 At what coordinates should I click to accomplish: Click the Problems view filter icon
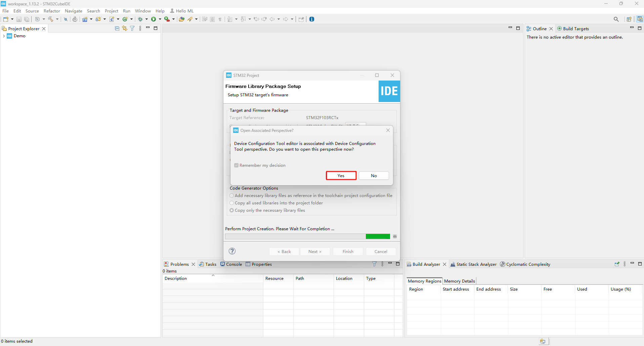pyautogui.click(x=374, y=264)
